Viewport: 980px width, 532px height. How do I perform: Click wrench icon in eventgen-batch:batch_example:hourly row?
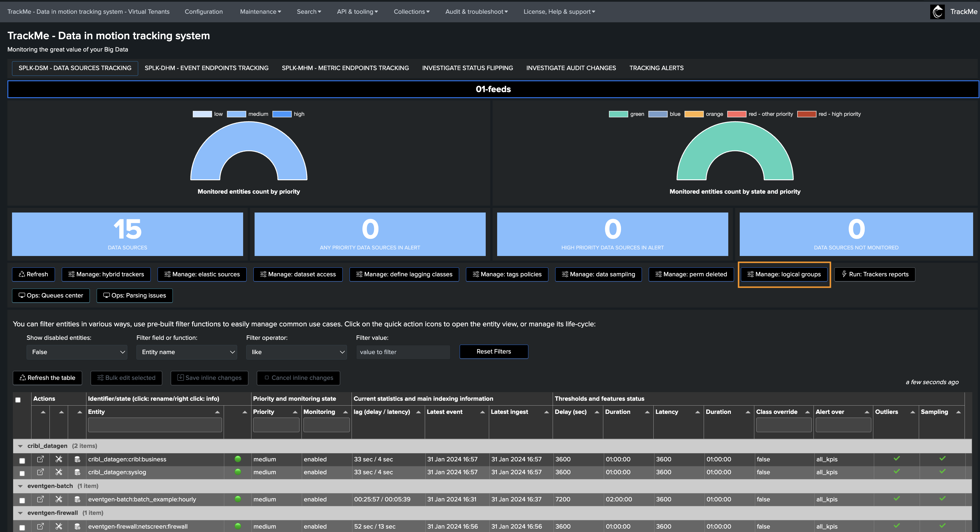(59, 499)
